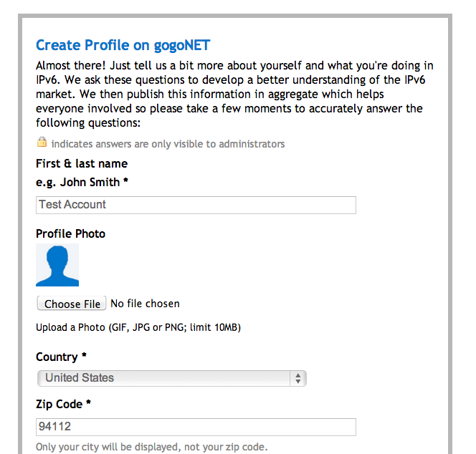Click the up-down arrows on the Country select
476x454 pixels.
coord(298,378)
